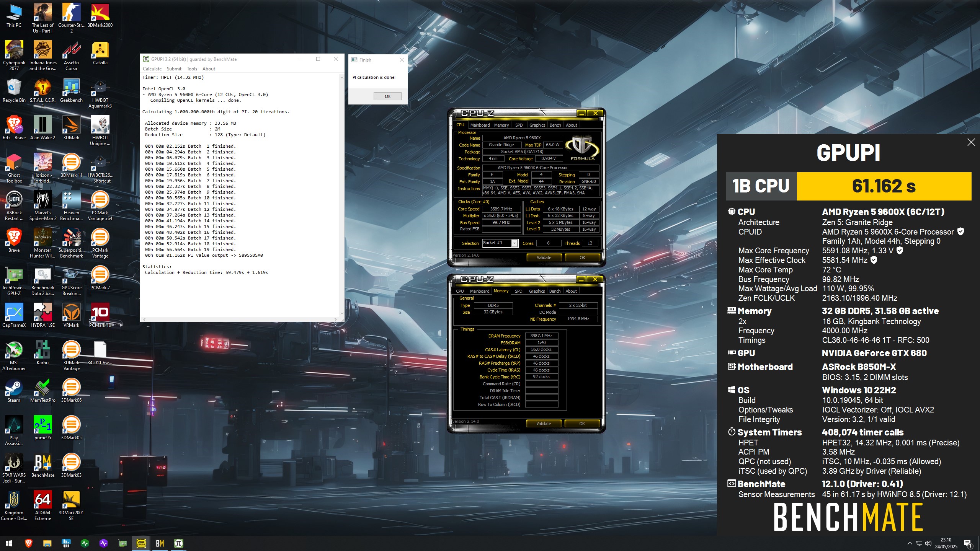980x551 pixels.
Task: Select the Geekbench desktop icon
Action: click(x=71, y=91)
